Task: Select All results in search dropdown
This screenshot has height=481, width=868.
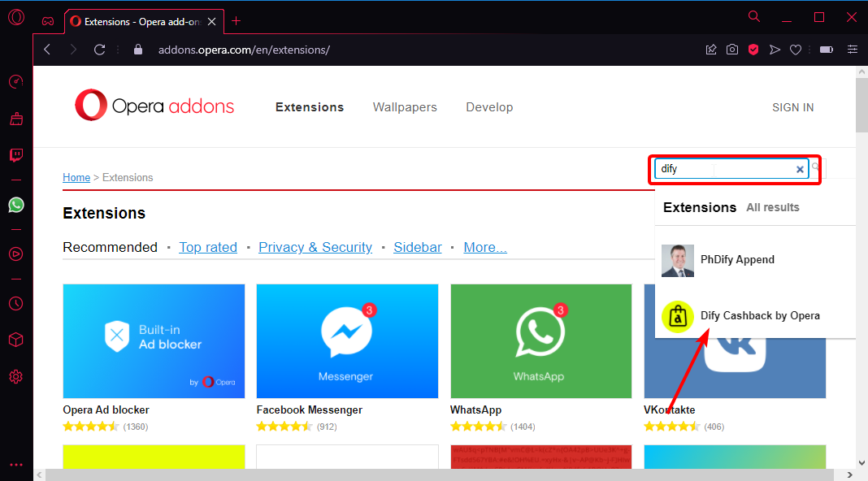Action: (773, 207)
